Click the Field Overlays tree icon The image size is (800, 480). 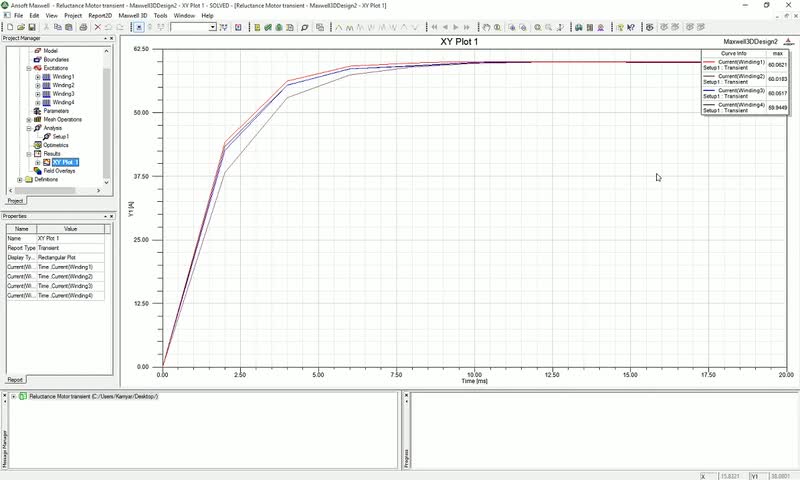point(38,171)
